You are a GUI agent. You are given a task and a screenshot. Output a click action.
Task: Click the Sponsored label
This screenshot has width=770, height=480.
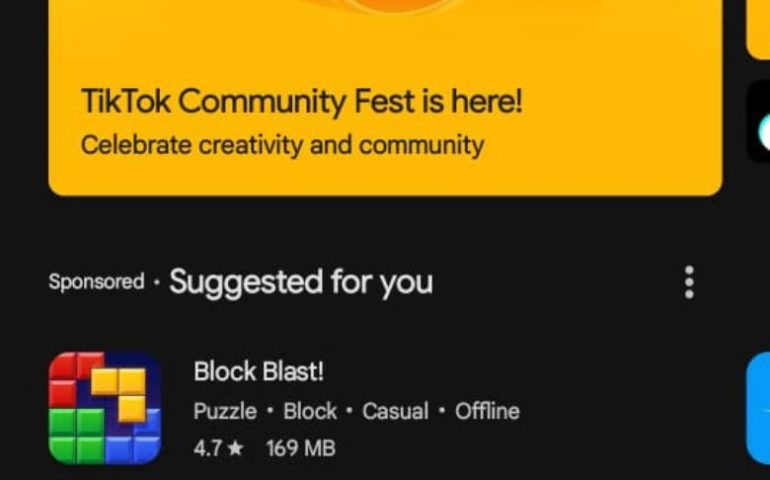(96, 282)
